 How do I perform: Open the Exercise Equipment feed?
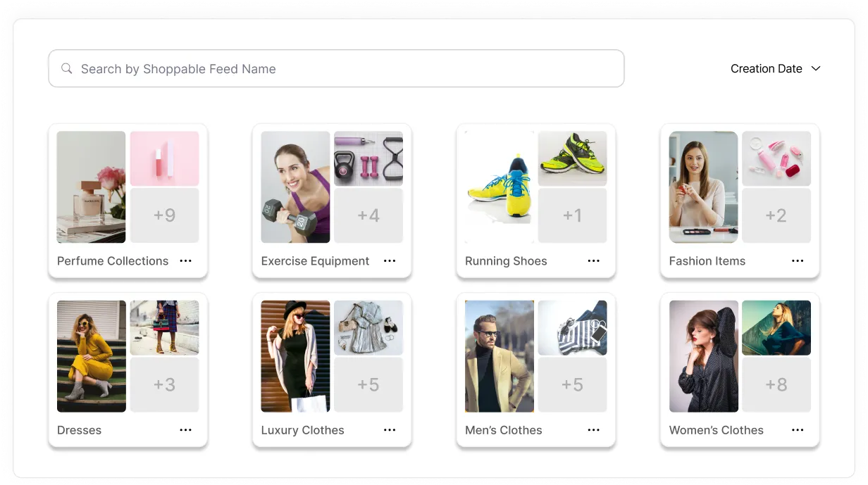tap(315, 260)
